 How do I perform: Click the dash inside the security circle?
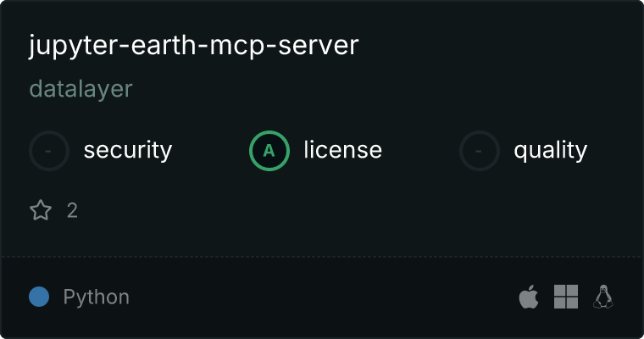click(x=48, y=151)
